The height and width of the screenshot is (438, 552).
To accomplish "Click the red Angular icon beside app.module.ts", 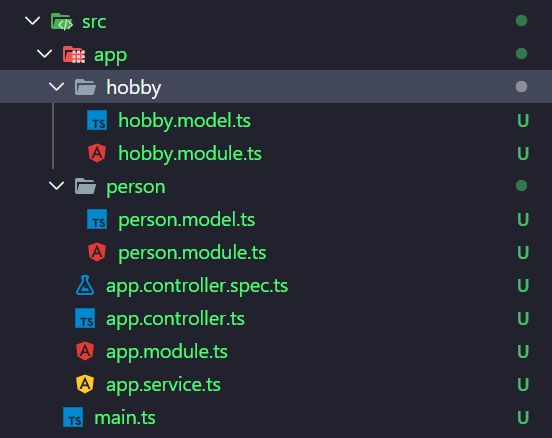I will 85,351.
